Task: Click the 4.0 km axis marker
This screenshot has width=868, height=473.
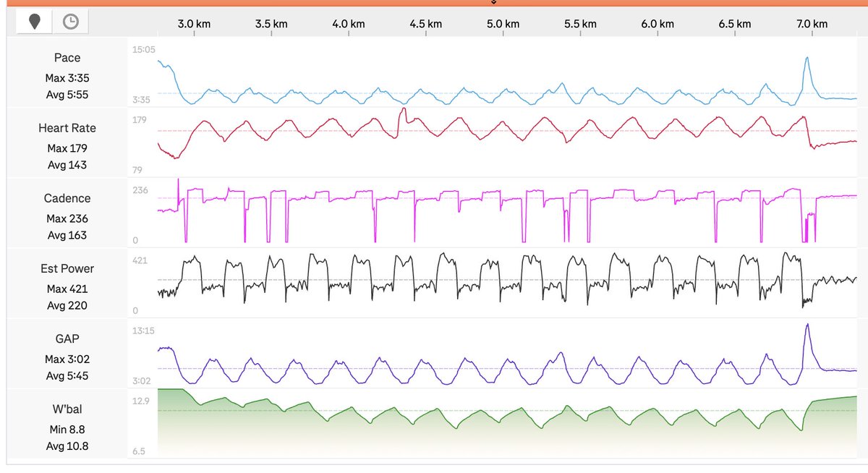Action: click(x=349, y=24)
